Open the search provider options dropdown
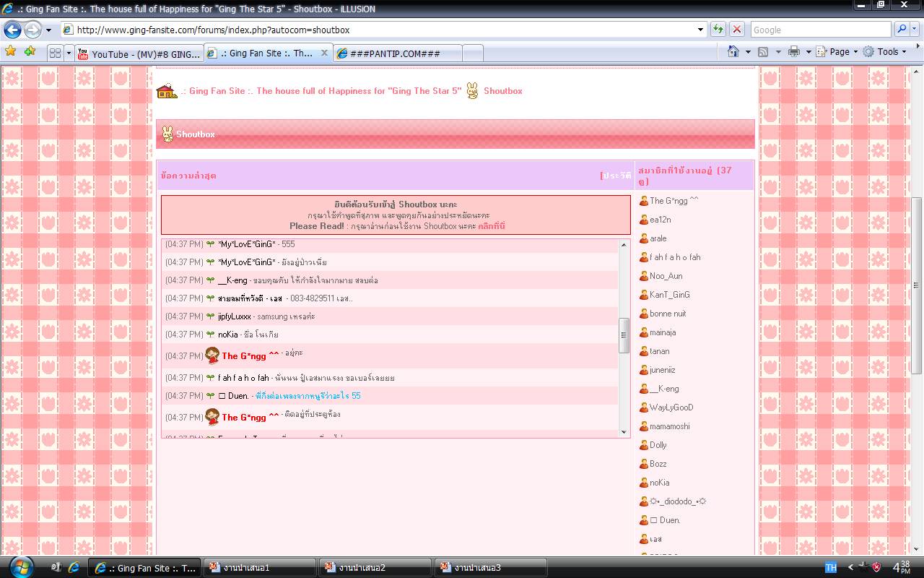The height and width of the screenshot is (578, 924). 915,30
